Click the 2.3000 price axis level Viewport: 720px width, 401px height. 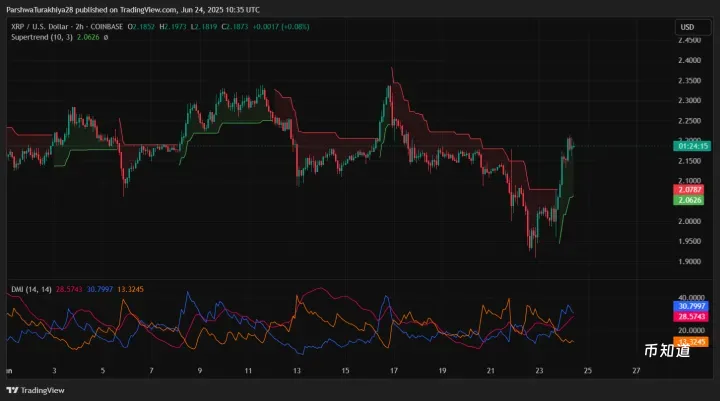[690, 100]
